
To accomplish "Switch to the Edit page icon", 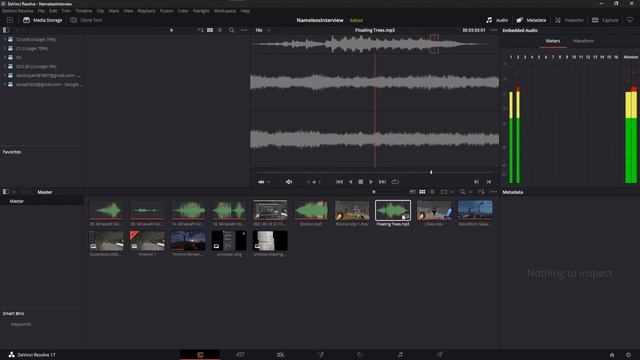I will [280, 355].
